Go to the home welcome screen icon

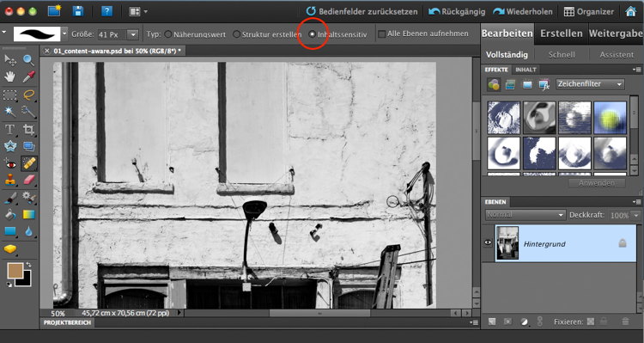(630, 11)
